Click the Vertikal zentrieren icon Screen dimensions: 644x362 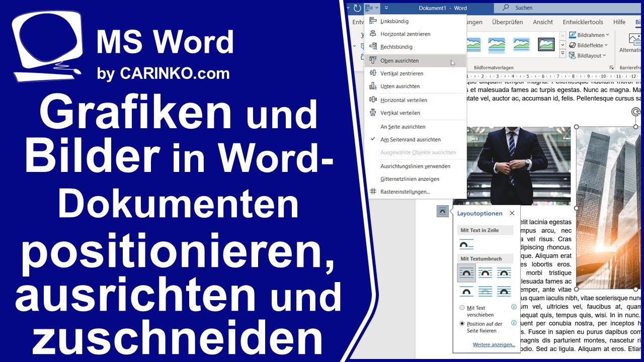[x=373, y=73]
